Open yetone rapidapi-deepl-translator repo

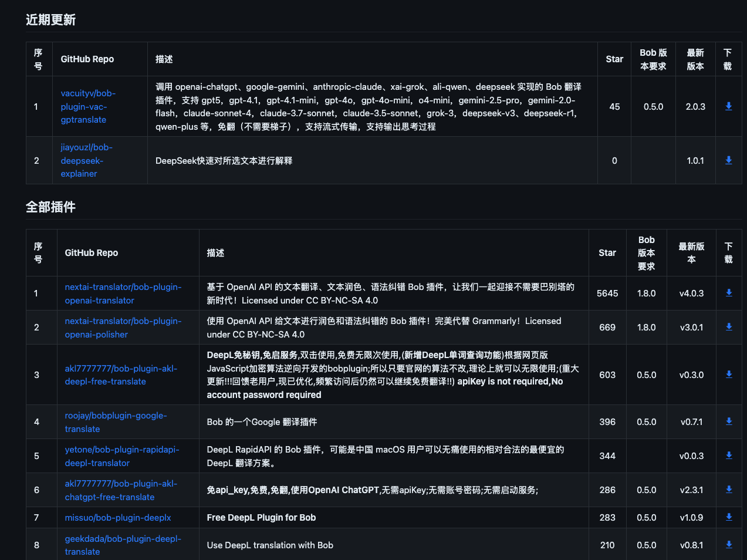pyautogui.click(x=121, y=456)
